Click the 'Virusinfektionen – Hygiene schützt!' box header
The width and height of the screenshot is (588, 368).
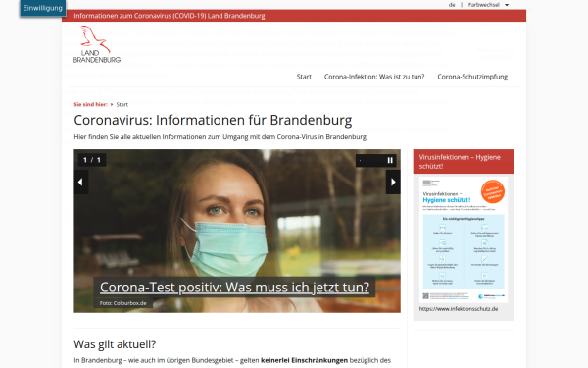[464, 162]
